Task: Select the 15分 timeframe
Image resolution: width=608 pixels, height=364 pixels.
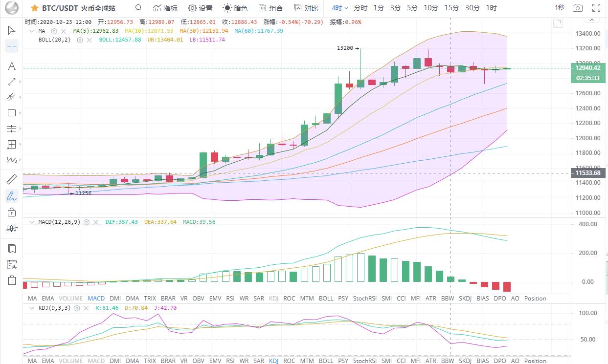Action: tap(451, 8)
